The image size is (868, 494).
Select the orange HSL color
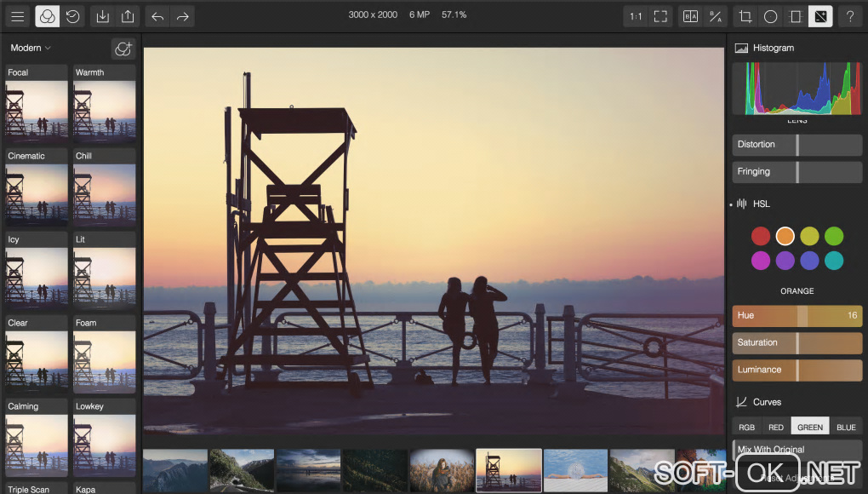pos(785,236)
